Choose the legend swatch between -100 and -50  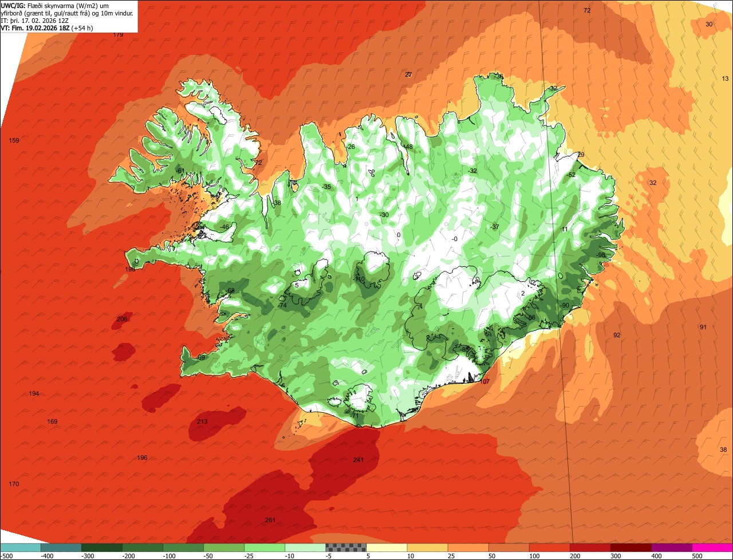[183, 547]
